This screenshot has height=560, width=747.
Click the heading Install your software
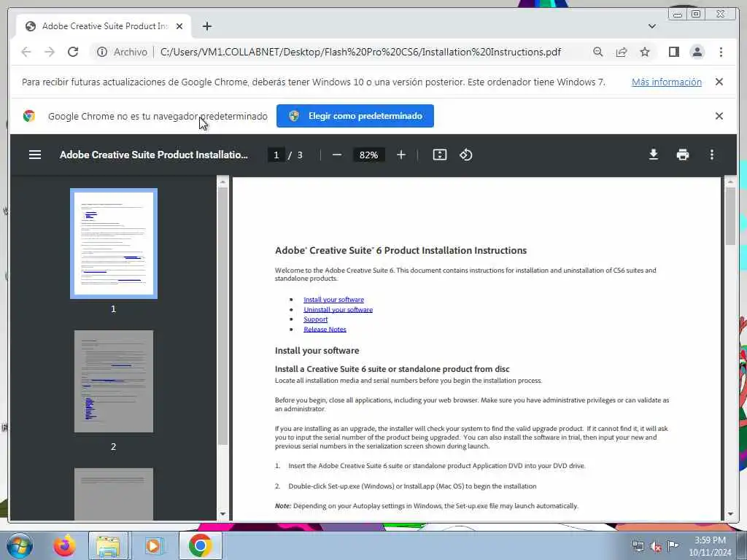(x=317, y=351)
